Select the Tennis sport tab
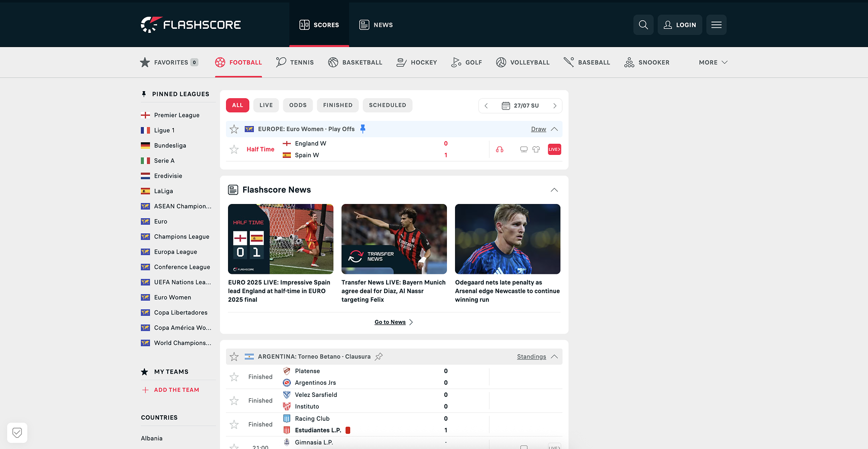Screen dimensions: 868x449 tap(295, 62)
